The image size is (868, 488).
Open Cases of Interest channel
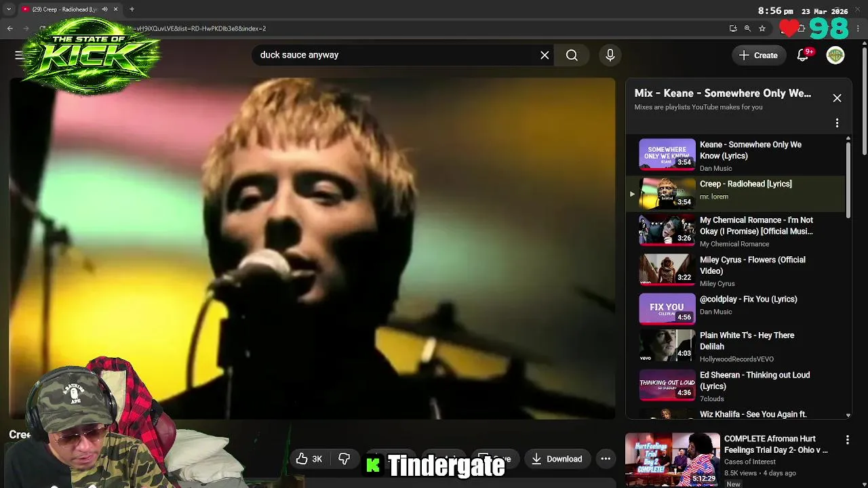point(750,462)
